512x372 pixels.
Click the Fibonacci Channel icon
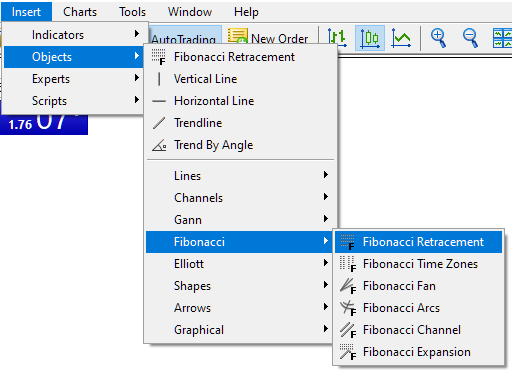pos(348,330)
